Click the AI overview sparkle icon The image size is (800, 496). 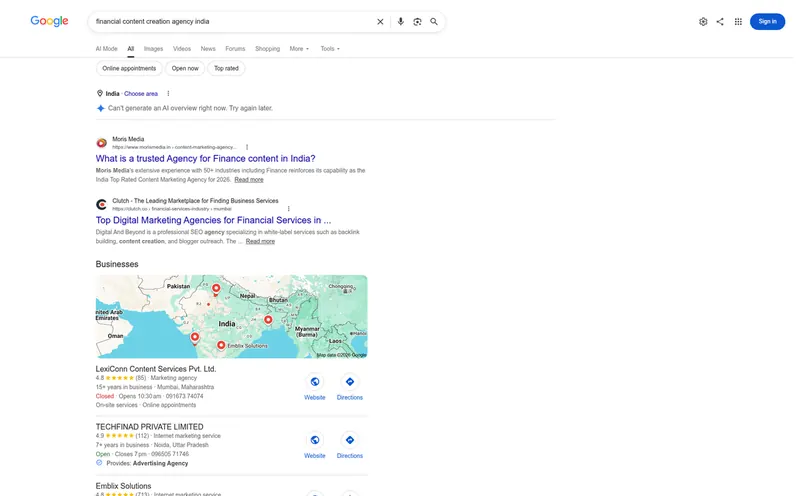click(101, 108)
